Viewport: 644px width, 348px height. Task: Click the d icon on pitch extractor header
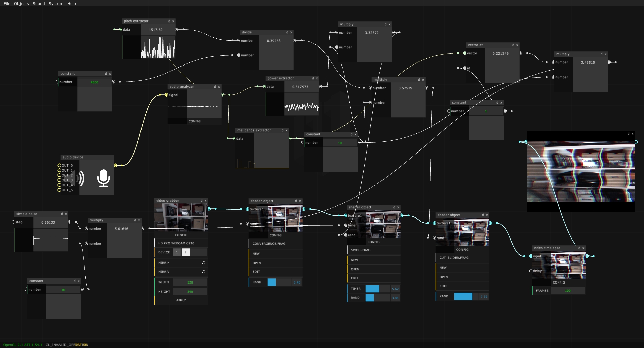pos(169,21)
